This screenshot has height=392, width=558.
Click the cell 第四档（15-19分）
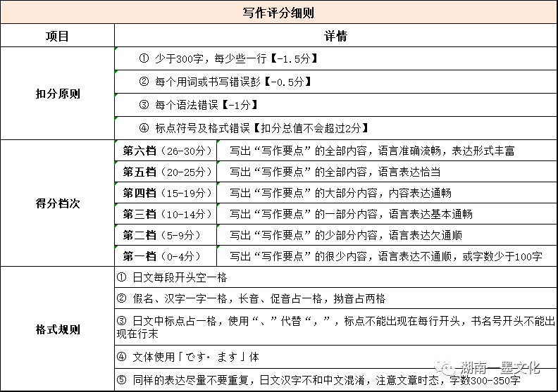[166, 193]
